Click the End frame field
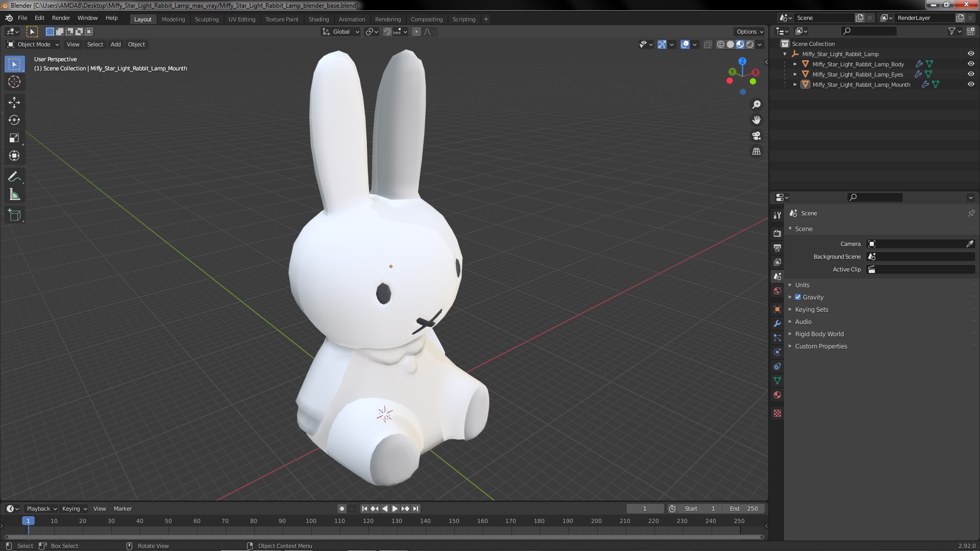 coord(743,509)
